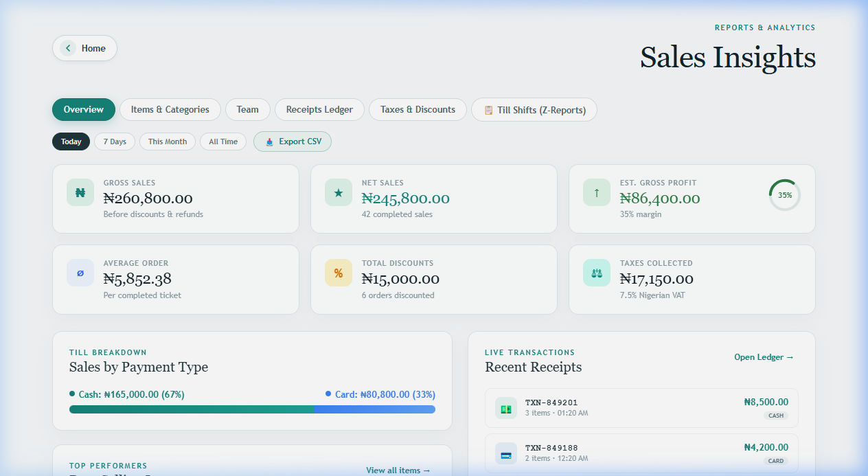Screen dimensions: 868x476
Task: Select the Today date range
Action: [71, 141]
